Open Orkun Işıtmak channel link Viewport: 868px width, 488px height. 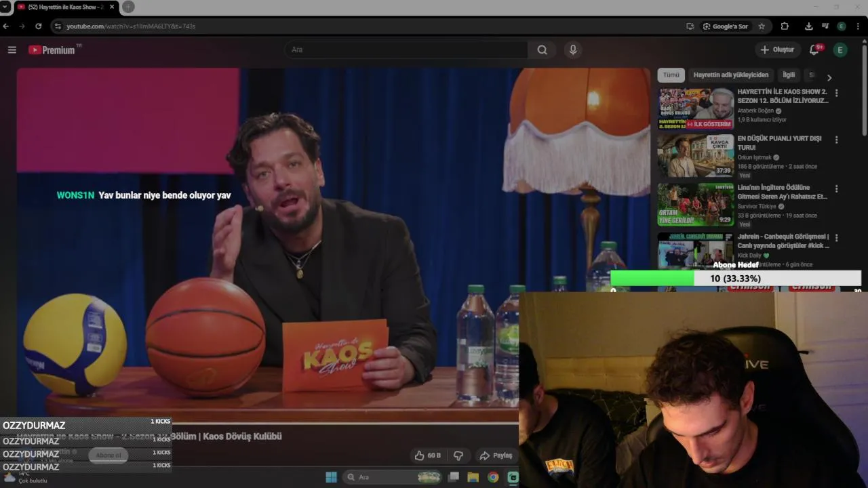point(755,157)
